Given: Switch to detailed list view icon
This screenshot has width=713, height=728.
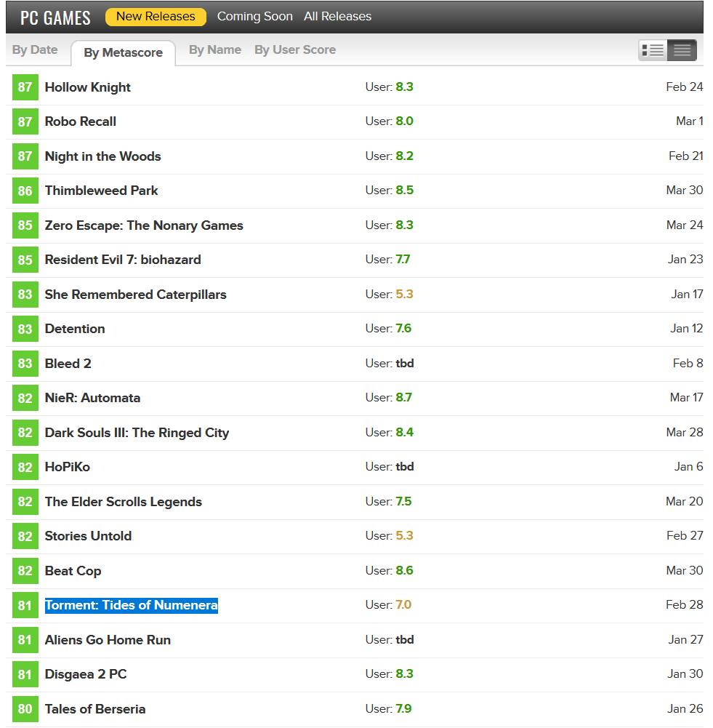Looking at the screenshot, I should [x=653, y=50].
